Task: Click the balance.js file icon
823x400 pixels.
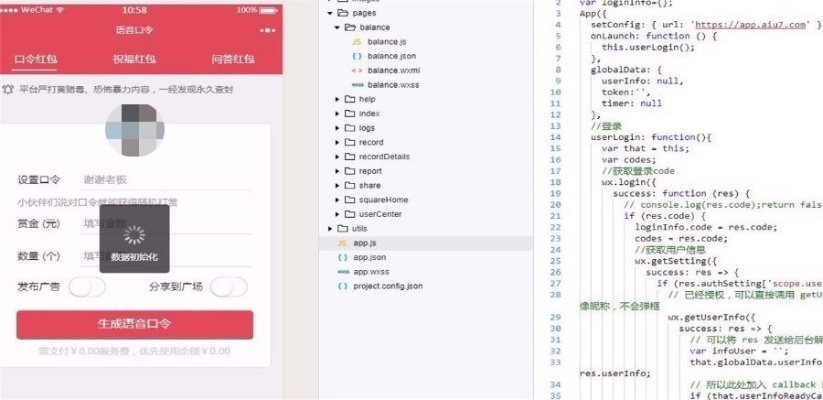Action: 357,43
